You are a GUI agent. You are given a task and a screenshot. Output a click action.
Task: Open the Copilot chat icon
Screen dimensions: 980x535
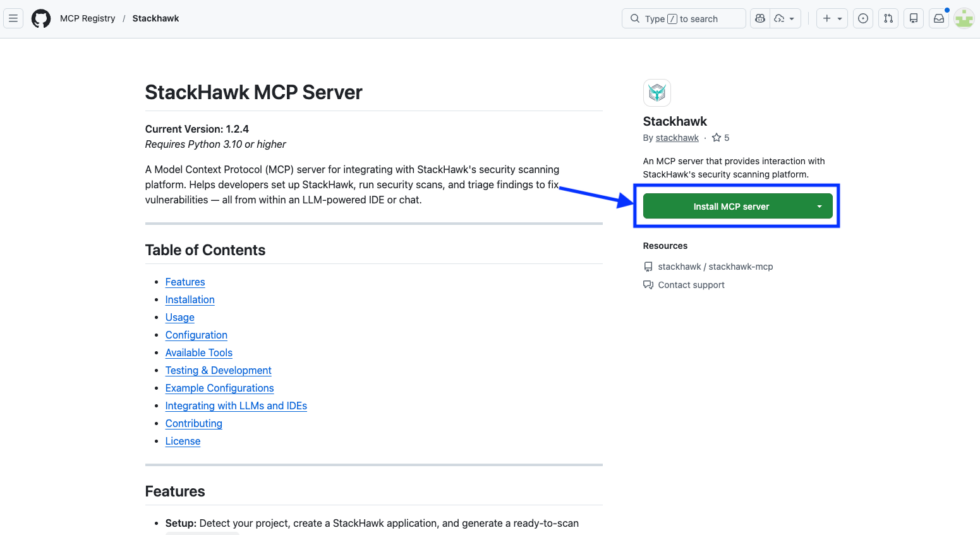760,19
